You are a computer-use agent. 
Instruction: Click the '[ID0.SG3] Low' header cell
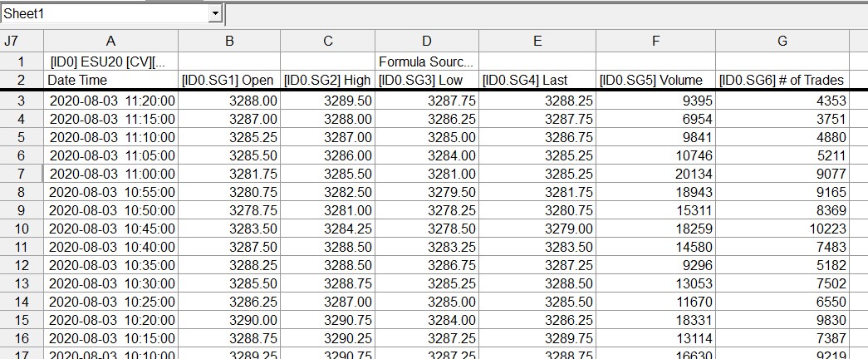[427, 80]
